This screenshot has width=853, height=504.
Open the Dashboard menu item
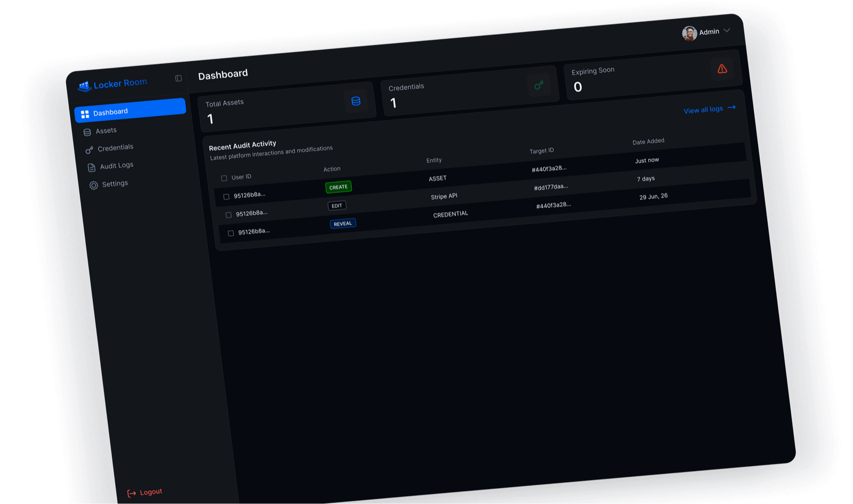131,110
